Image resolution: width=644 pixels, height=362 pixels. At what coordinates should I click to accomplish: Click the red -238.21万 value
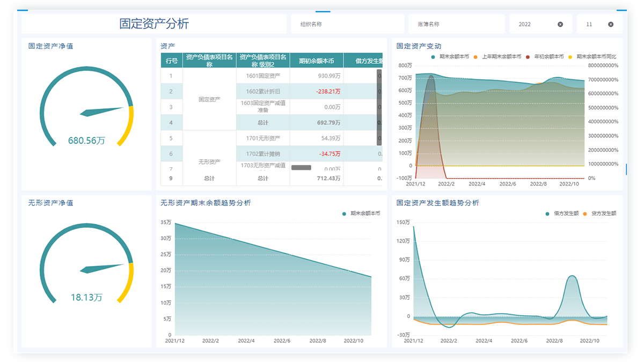click(x=328, y=91)
